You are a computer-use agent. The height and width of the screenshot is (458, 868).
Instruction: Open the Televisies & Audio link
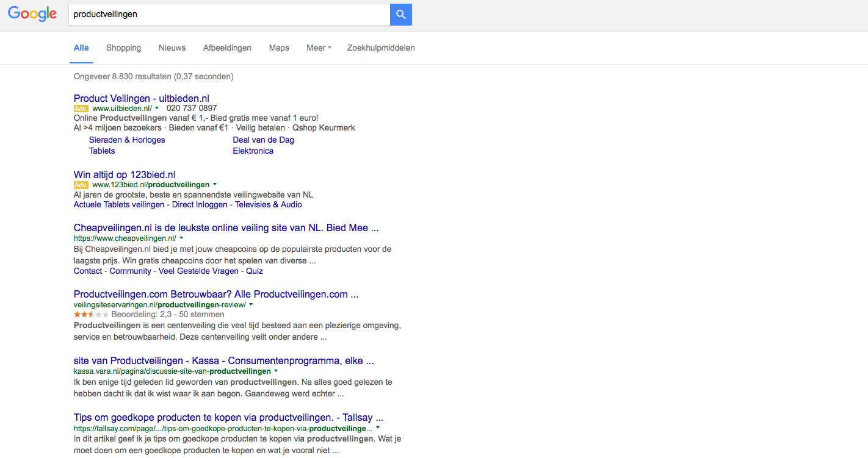(x=269, y=204)
